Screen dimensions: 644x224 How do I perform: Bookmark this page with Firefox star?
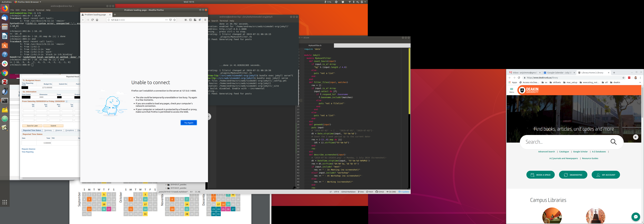click(175, 20)
